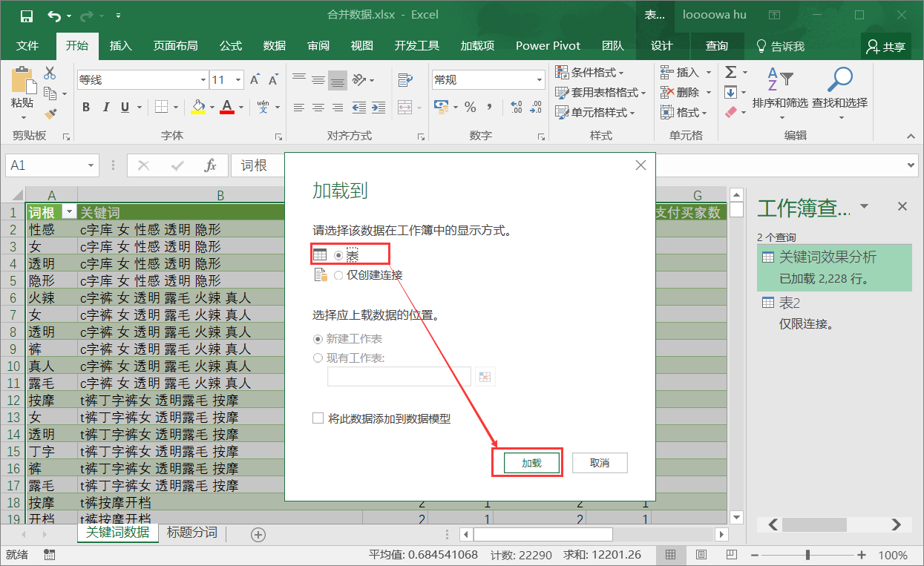The width and height of the screenshot is (924, 566).
Task: Check 将此数据添加到数据模型 checkbox
Action: pos(318,419)
